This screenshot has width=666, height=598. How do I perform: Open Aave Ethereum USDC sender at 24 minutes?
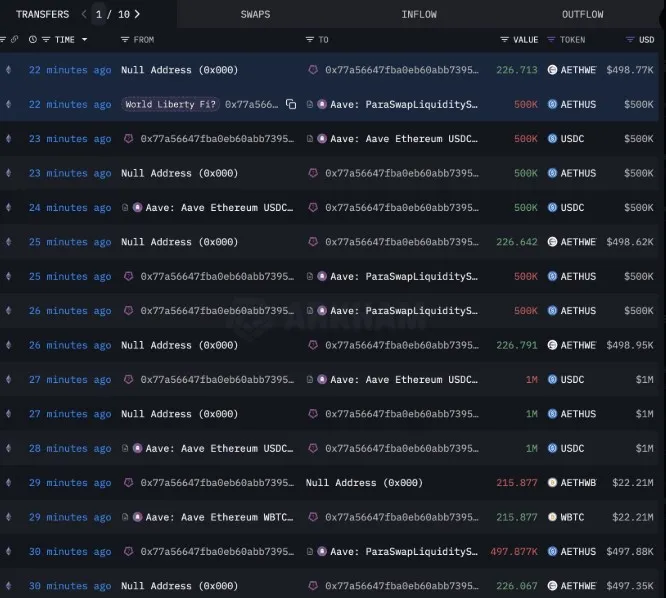point(219,207)
